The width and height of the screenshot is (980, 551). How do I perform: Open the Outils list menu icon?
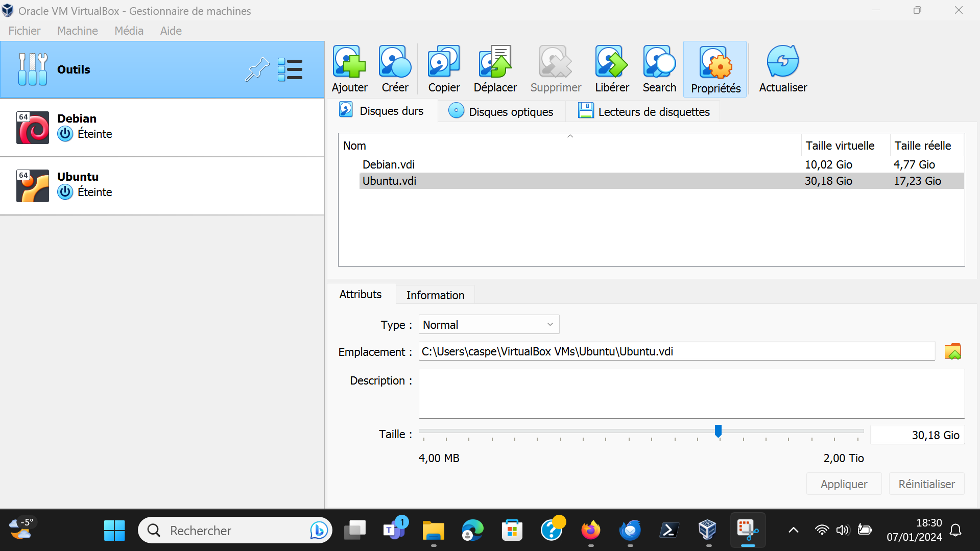point(290,69)
